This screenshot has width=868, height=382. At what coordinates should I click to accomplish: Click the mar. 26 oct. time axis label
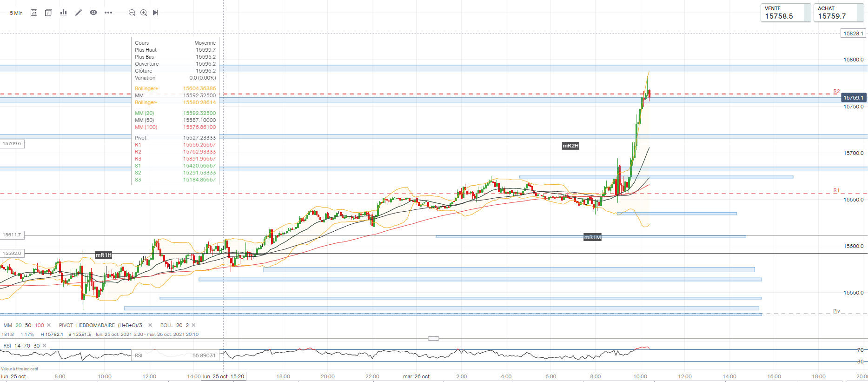click(x=417, y=376)
